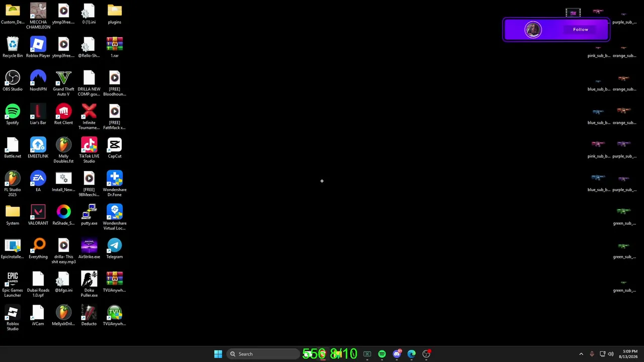Click the microphone icon in the system tray

pos(592,354)
